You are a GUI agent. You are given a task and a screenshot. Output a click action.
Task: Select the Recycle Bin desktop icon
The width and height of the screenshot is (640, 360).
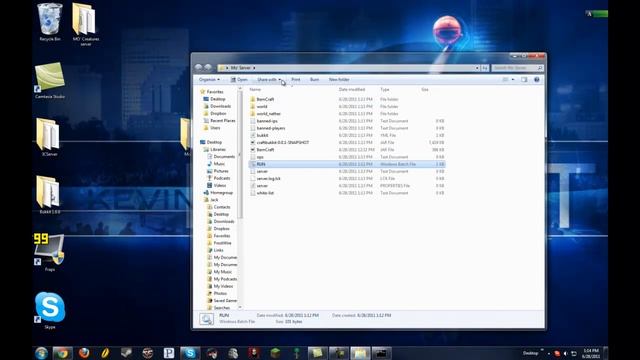click(x=50, y=22)
